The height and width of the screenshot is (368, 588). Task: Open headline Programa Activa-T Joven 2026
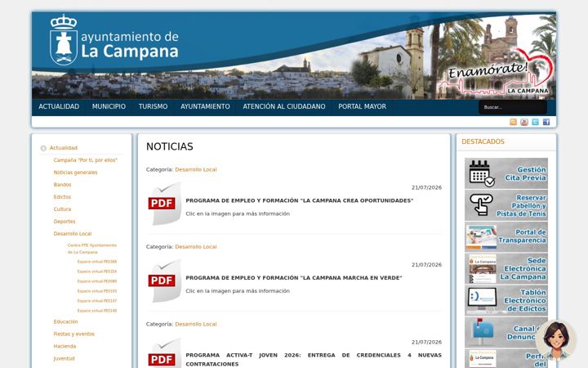(314, 359)
